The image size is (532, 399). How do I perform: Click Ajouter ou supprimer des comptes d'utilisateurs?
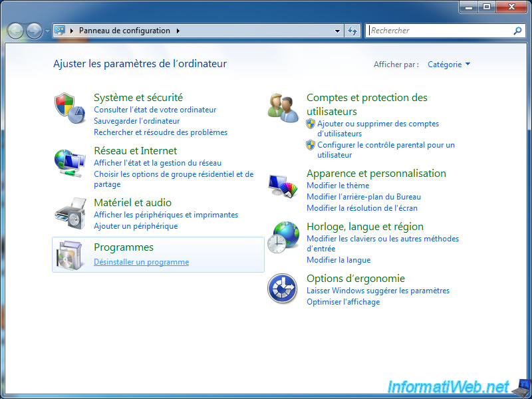[x=378, y=128]
